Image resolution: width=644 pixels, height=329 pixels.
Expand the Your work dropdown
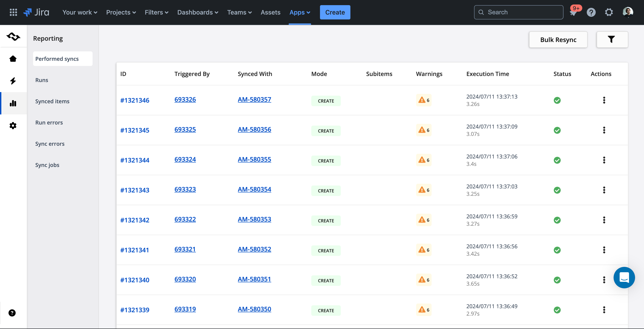[80, 12]
